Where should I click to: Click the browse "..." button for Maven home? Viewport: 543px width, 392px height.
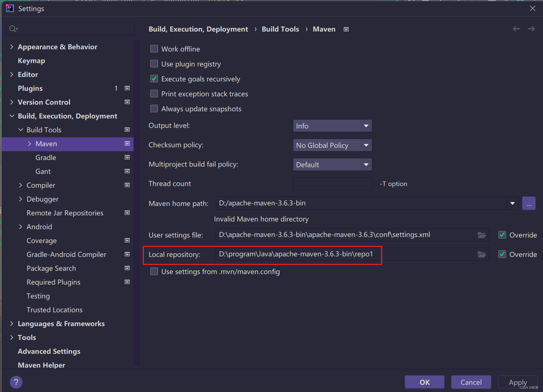pyautogui.click(x=529, y=203)
